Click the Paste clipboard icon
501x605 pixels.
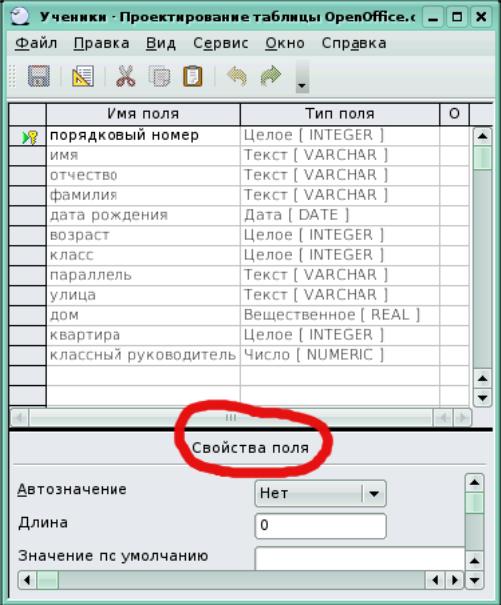(x=192, y=76)
